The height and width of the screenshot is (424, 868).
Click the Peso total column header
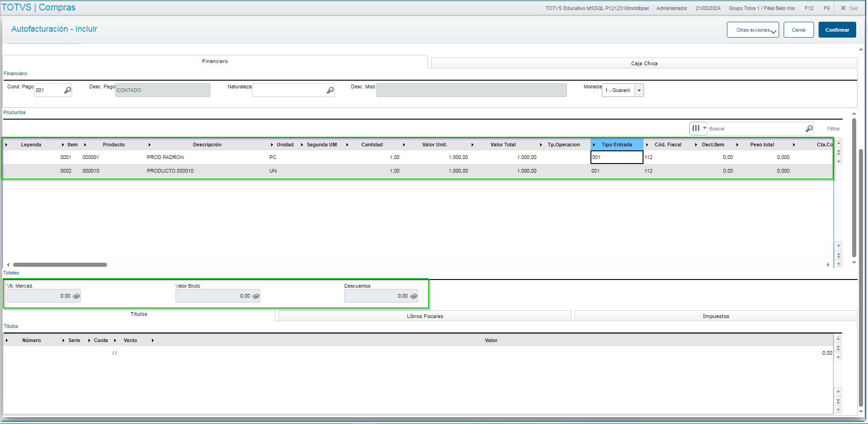tap(762, 145)
